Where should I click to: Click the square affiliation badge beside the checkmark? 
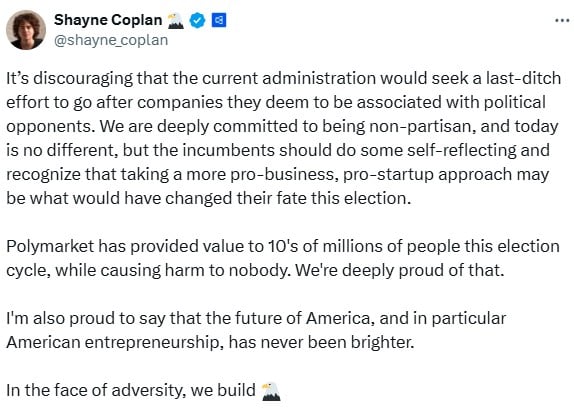click(x=219, y=21)
